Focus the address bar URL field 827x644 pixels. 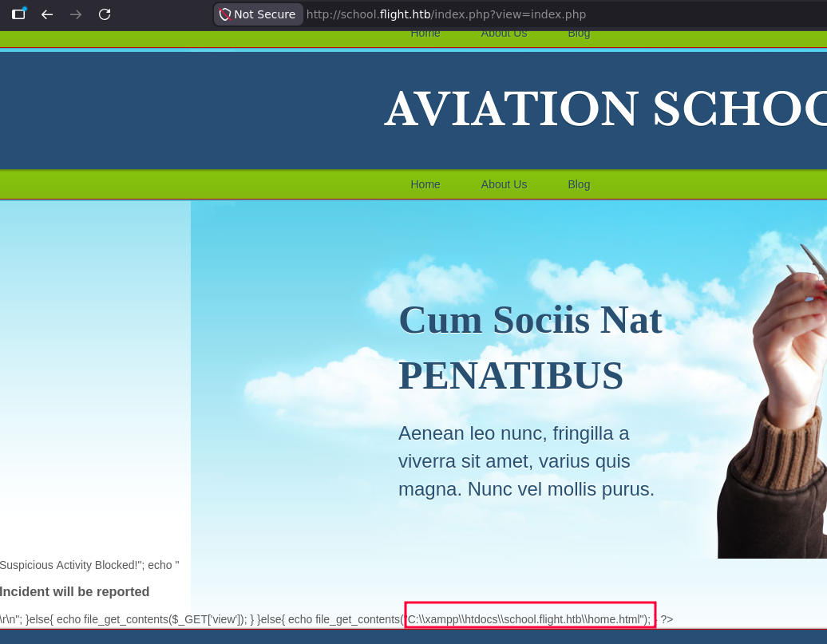445,14
